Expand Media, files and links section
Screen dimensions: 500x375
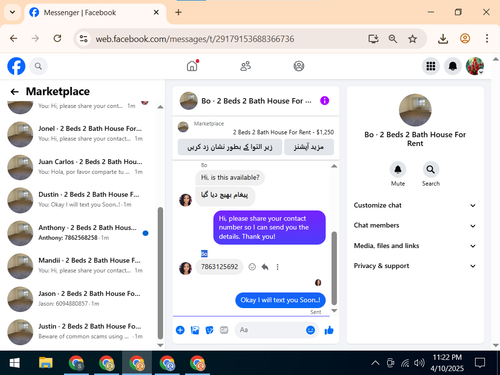click(x=415, y=246)
